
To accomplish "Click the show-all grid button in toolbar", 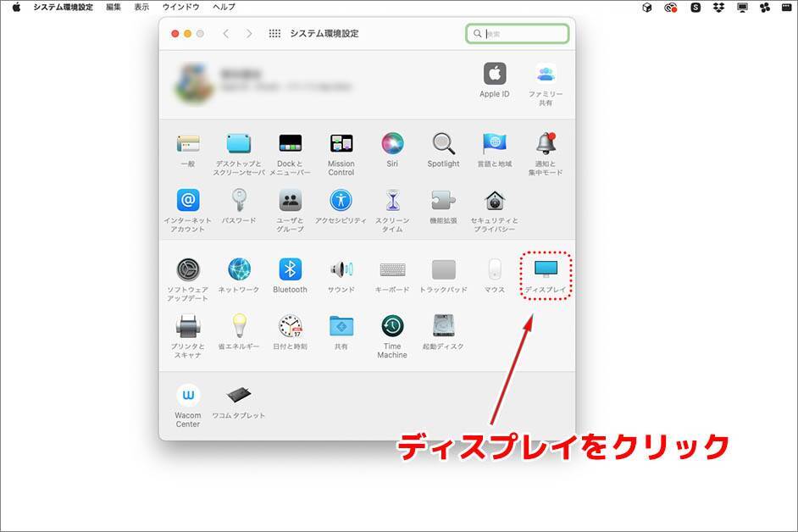I will pyautogui.click(x=274, y=34).
